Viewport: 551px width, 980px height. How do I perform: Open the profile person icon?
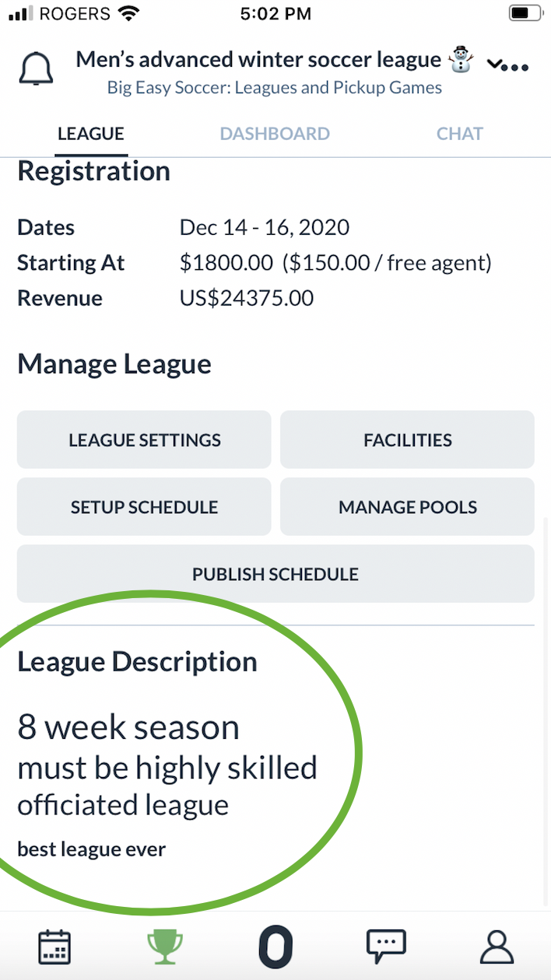(x=497, y=947)
